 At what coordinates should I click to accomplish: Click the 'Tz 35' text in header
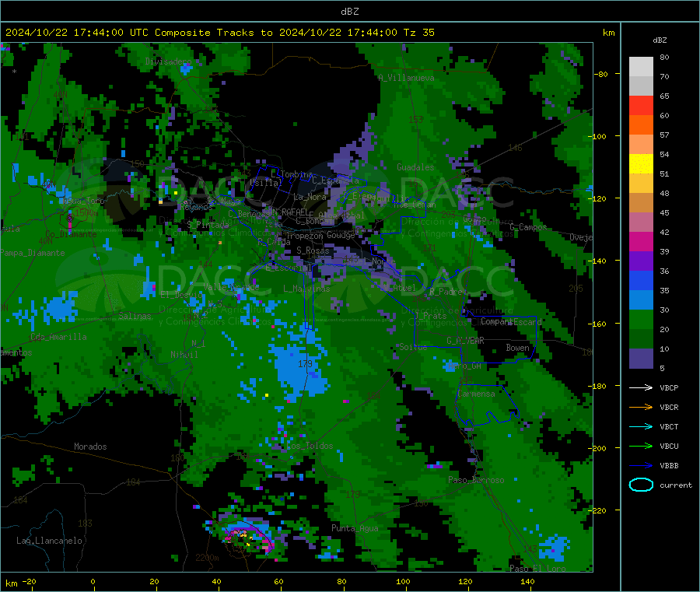coord(418,33)
